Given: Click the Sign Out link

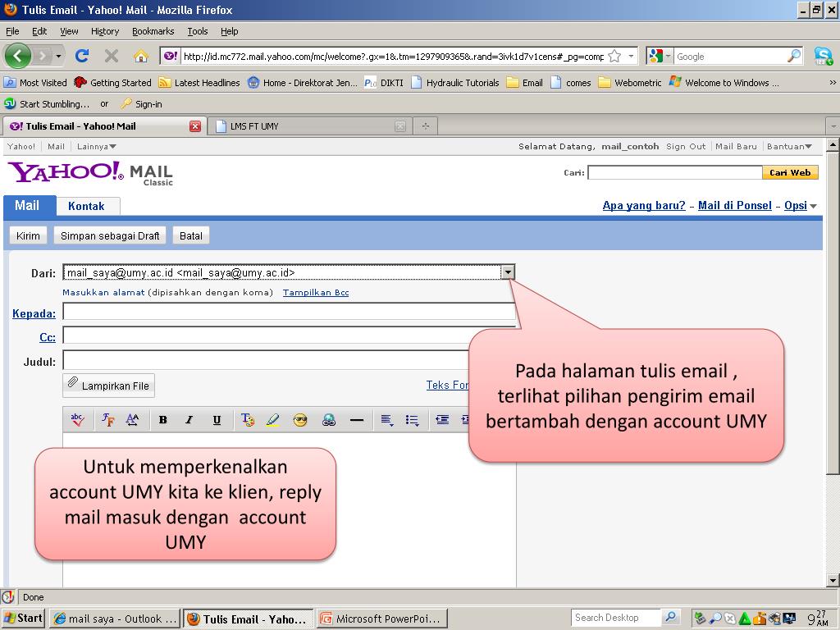Looking at the screenshot, I should coord(686,146).
